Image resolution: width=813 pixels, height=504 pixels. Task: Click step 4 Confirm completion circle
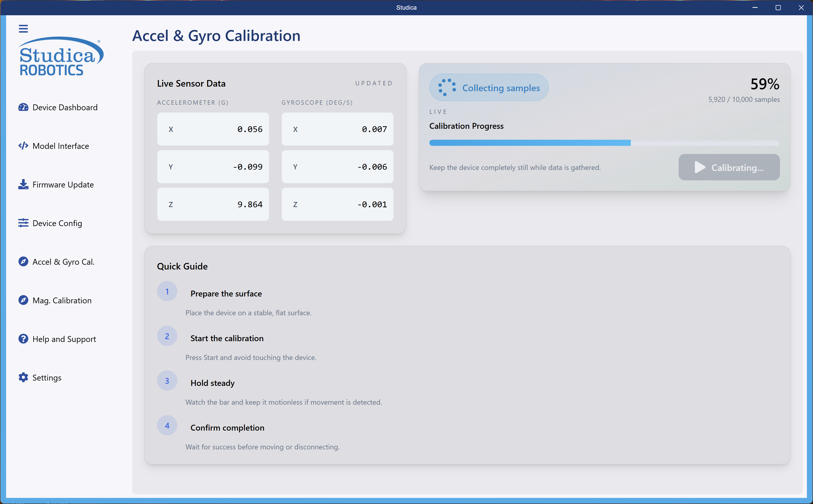(167, 425)
